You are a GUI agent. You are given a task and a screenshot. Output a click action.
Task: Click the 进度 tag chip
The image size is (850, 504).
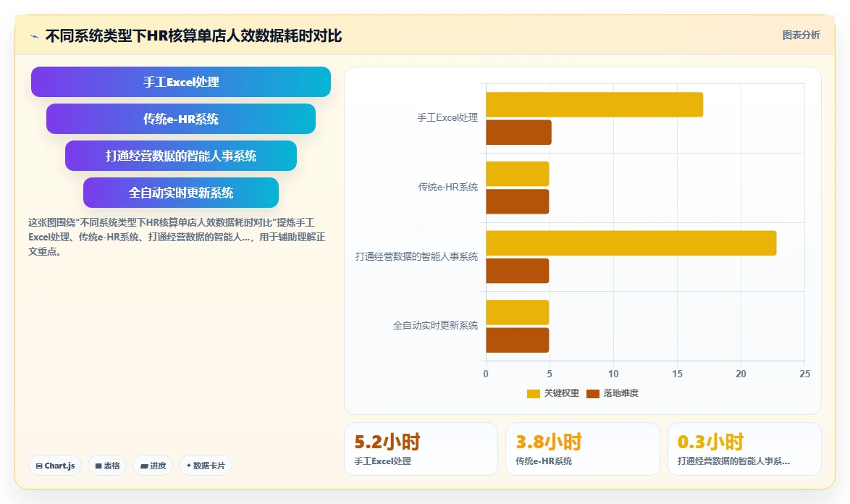(153, 466)
